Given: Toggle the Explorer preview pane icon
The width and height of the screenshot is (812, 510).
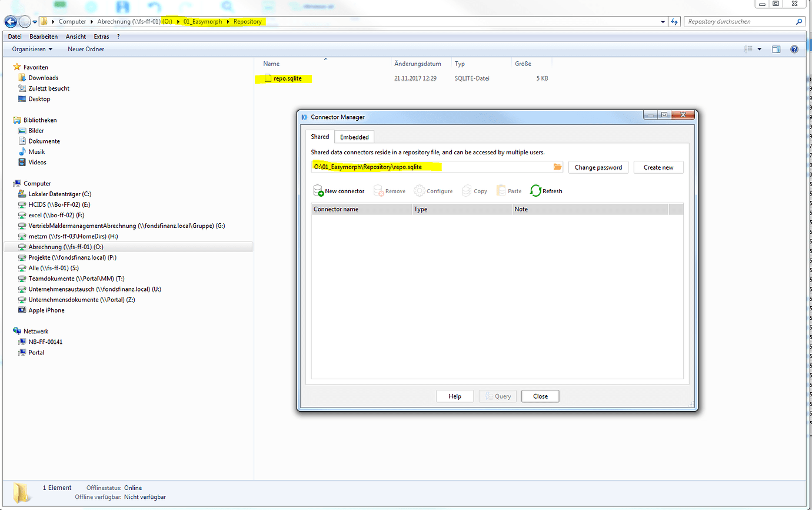Looking at the screenshot, I should point(776,49).
